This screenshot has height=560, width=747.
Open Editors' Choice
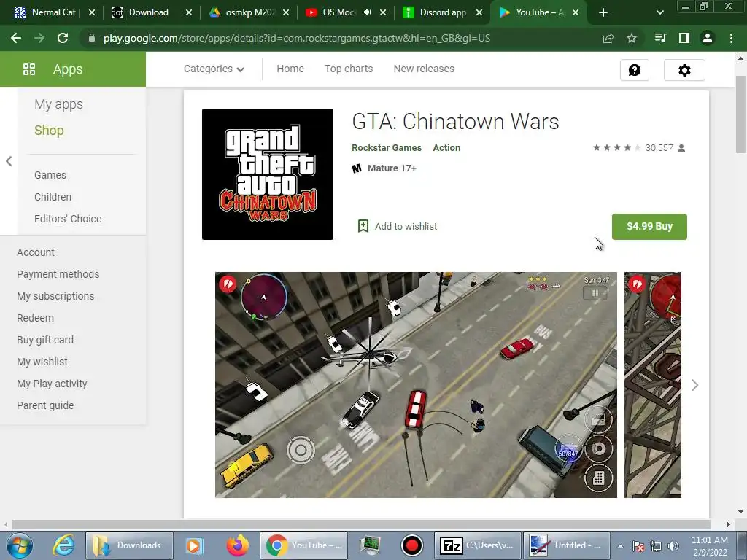click(68, 219)
